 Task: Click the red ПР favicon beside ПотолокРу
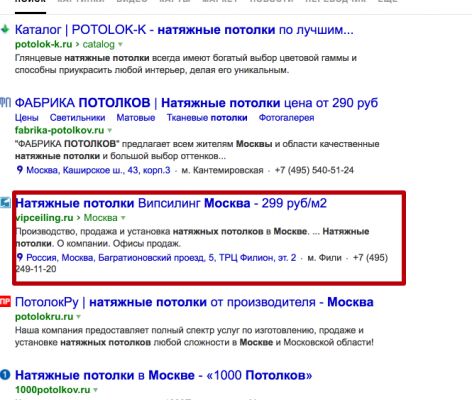[5, 302]
